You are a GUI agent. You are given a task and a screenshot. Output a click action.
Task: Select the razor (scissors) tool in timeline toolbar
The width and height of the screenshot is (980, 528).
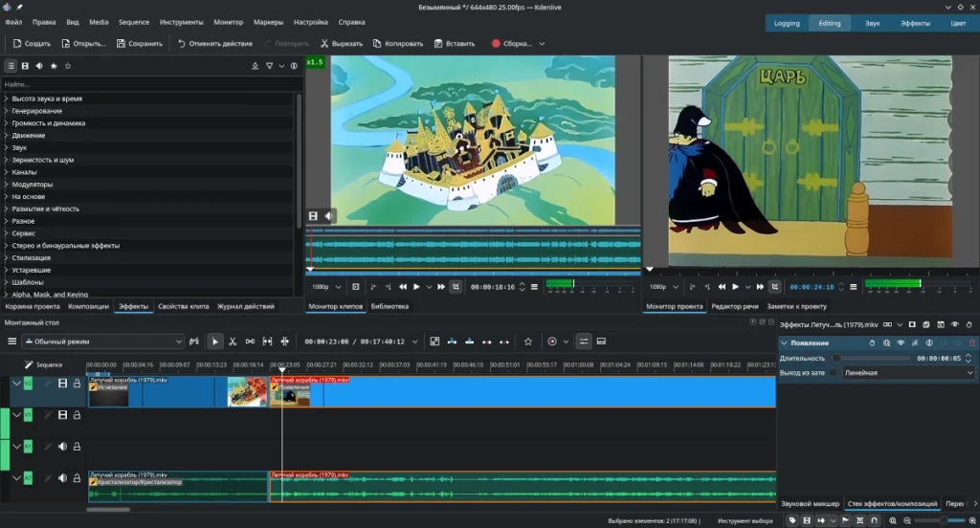233,341
